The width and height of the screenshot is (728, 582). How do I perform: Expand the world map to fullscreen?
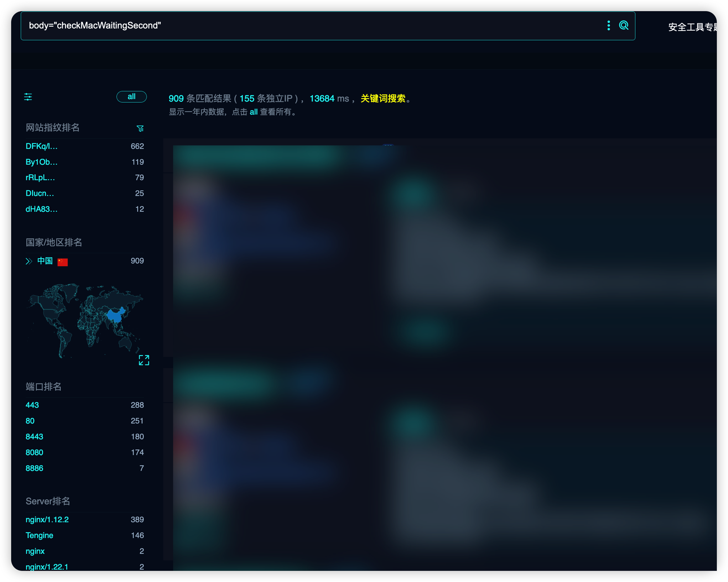[x=144, y=360]
